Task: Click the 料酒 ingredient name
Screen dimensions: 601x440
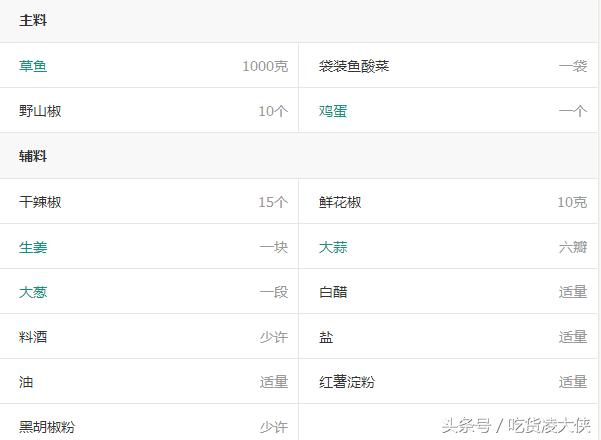Action: pyautogui.click(x=33, y=337)
